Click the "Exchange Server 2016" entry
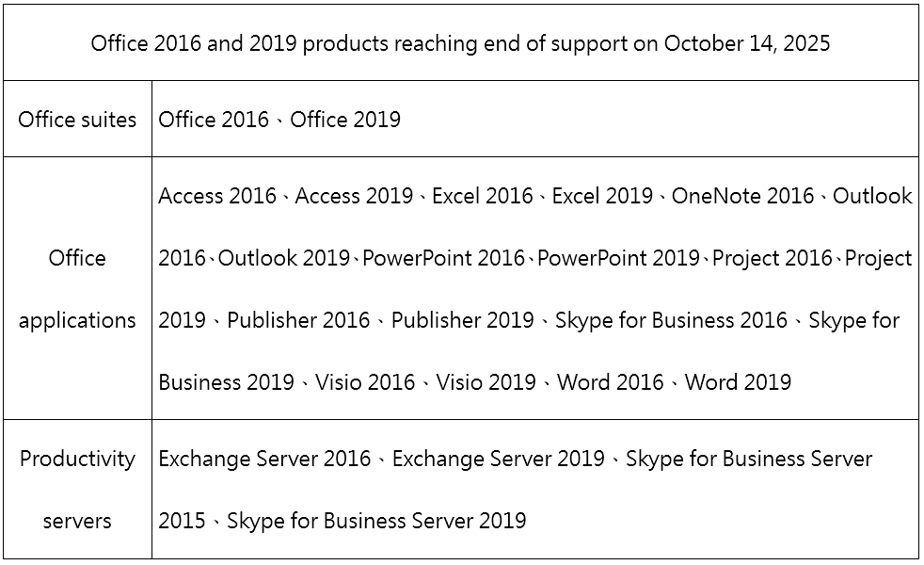 tap(264, 459)
